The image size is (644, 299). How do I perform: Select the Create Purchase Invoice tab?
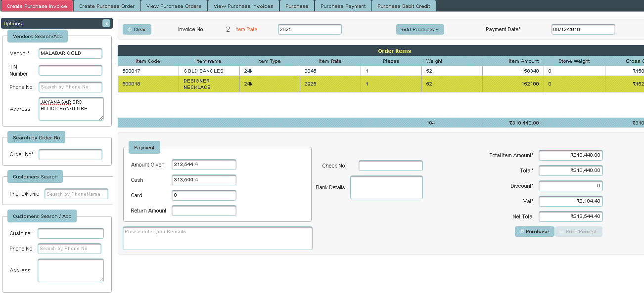click(x=37, y=6)
